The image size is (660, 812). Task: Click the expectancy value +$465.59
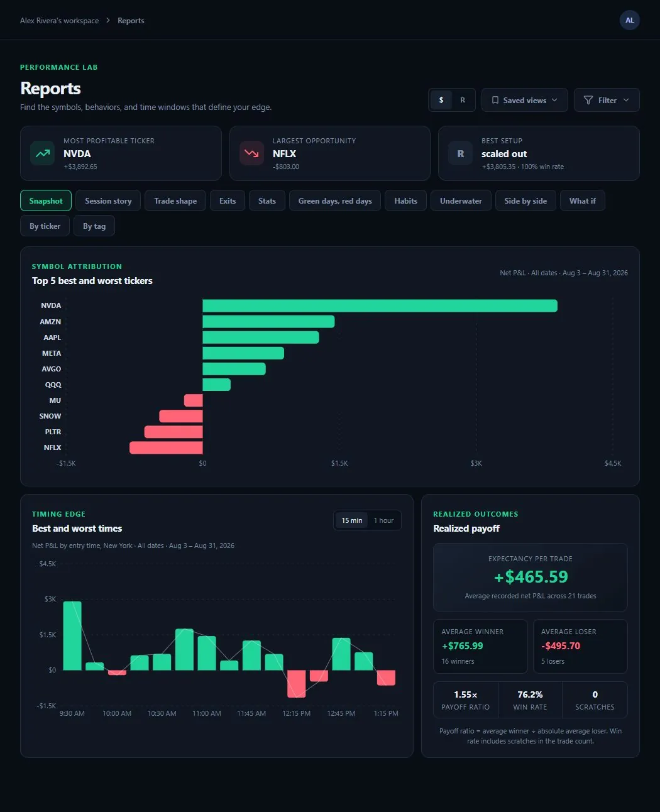tap(531, 577)
